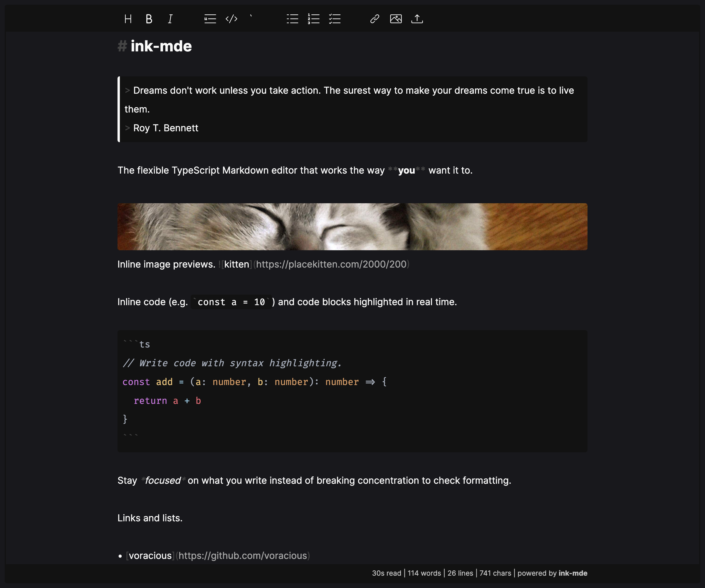Screen dimensions: 705x588
Task: Click the github.com/voracious URL
Action: pos(242,556)
